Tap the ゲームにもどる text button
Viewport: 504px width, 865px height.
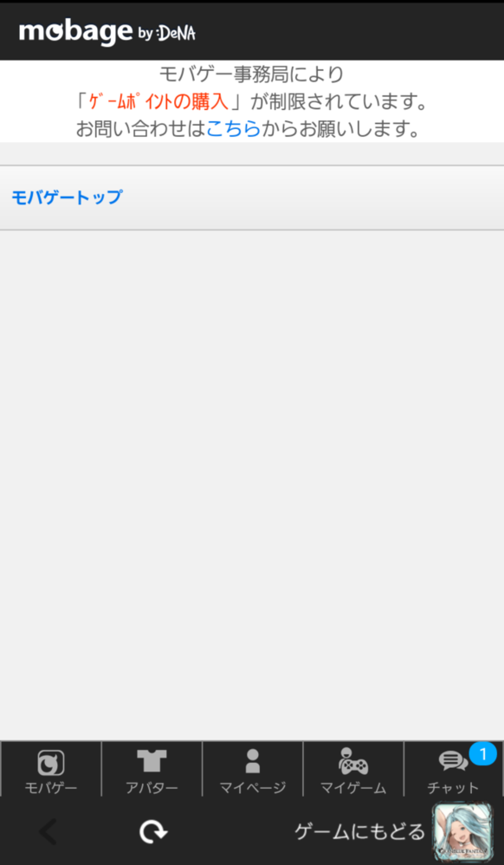point(359,831)
